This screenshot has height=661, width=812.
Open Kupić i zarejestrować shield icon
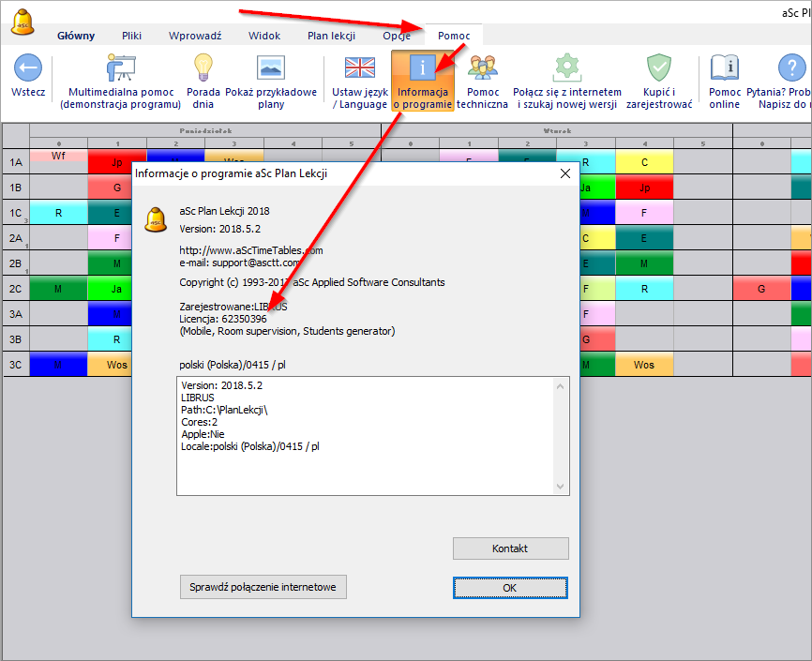point(659,68)
